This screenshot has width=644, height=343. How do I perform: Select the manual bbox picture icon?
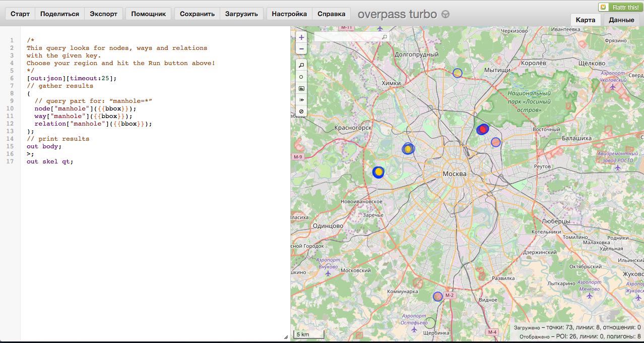coord(301,88)
